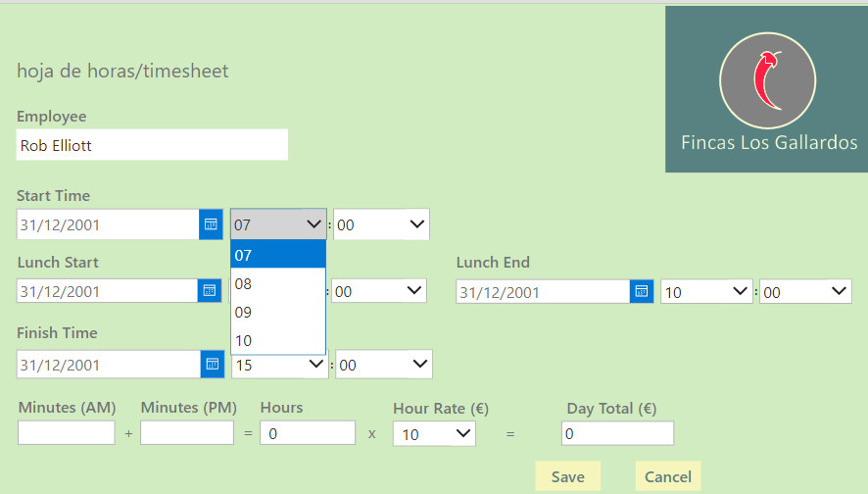Viewport: 868px width, 494px height.
Task: Expand Lunch End minutes dropdown
Action: pyautogui.click(x=805, y=292)
